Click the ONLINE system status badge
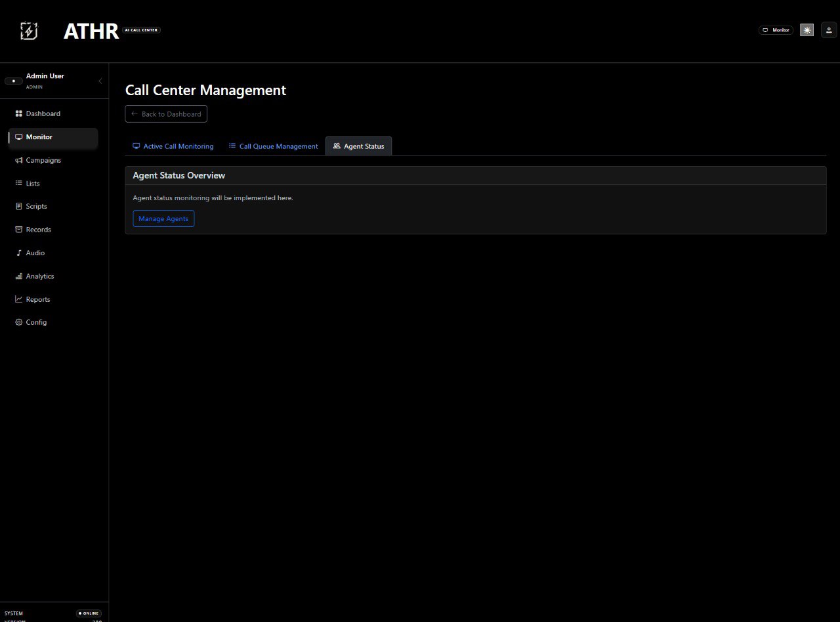Image resolution: width=840 pixels, height=622 pixels. pos(89,613)
